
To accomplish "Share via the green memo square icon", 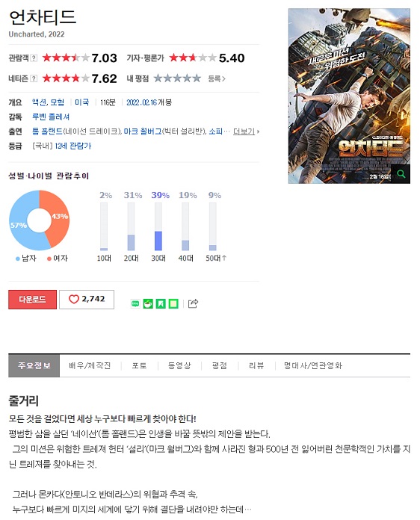I will click(x=173, y=303).
